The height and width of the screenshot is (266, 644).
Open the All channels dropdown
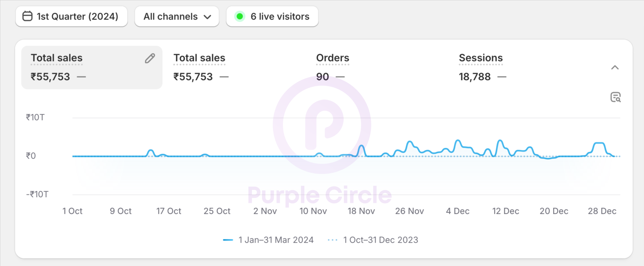[177, 16]
